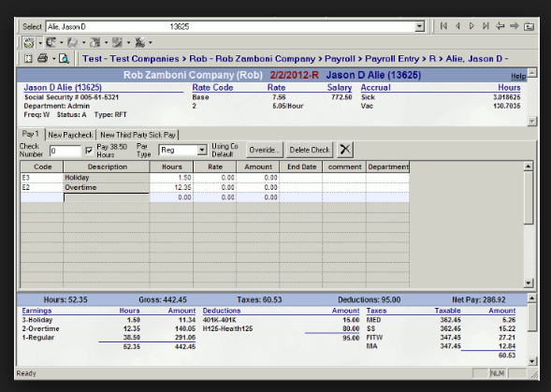Open the Help link
The height and width of the screenshot is (392, 551).
(518, 77)
